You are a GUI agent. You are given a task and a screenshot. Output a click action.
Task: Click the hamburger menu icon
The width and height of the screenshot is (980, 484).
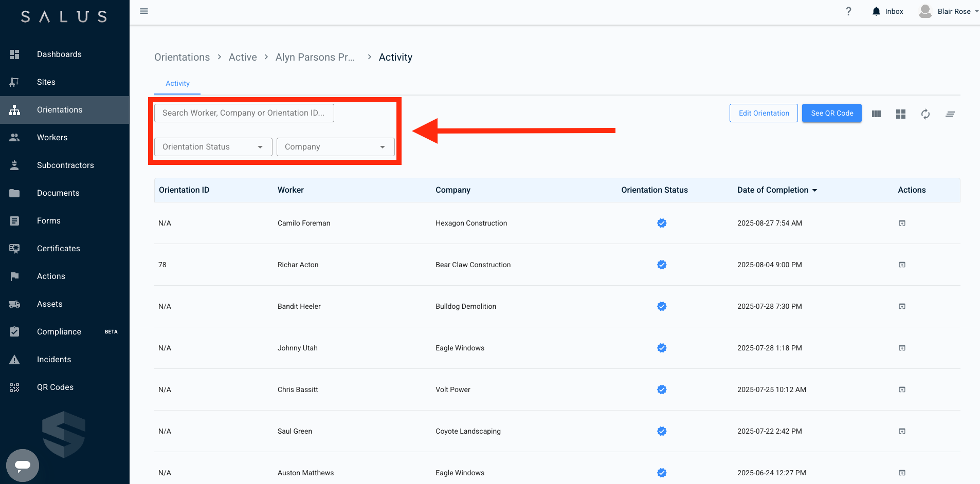coord(144,11)
